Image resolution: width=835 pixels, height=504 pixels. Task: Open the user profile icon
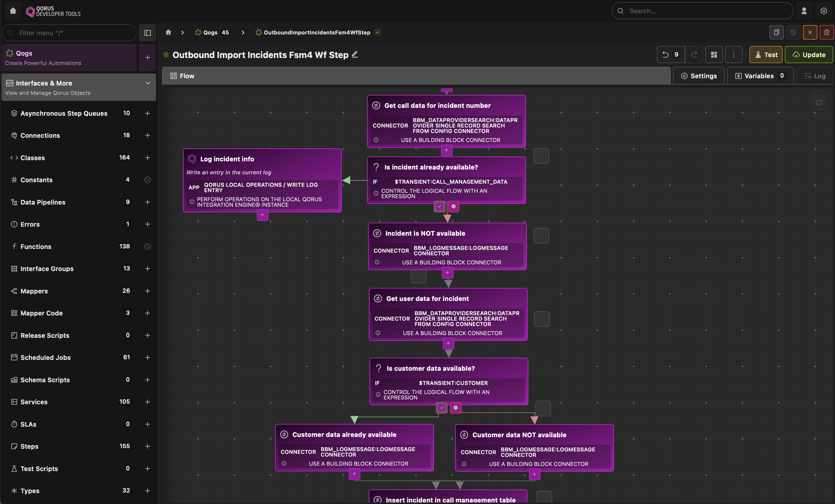click(x=804, y=11)
